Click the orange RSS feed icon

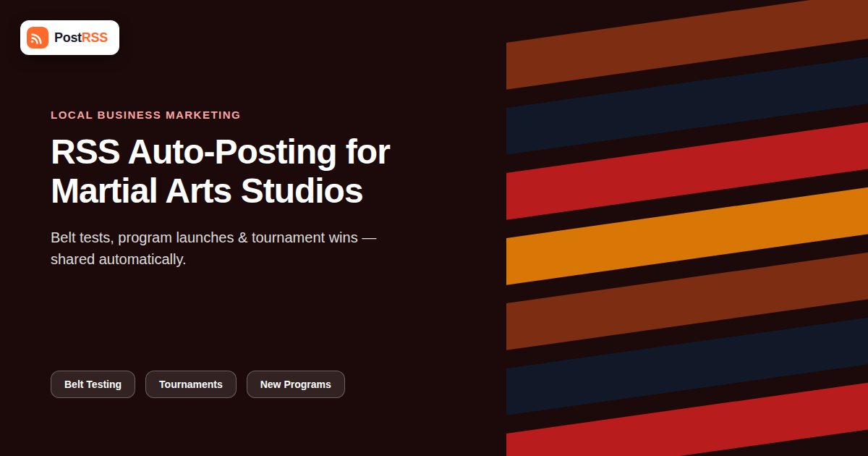(x=38, y=38)
